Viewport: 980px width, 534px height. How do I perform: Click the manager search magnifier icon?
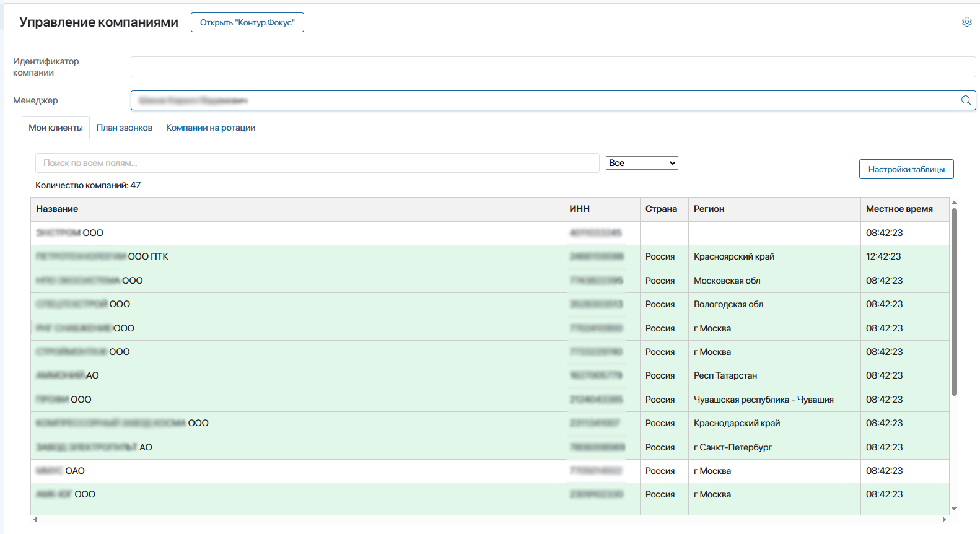(x=966, y=100)
